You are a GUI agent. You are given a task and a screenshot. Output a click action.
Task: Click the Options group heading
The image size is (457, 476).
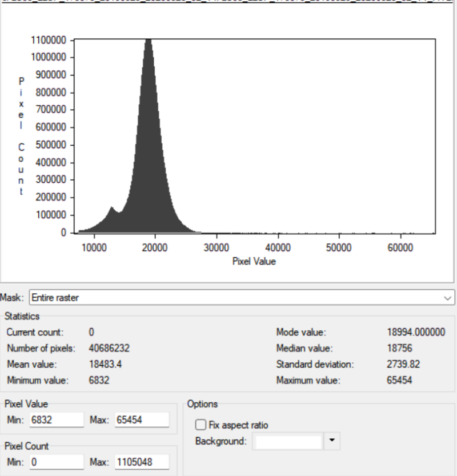(x=202, y=404)
